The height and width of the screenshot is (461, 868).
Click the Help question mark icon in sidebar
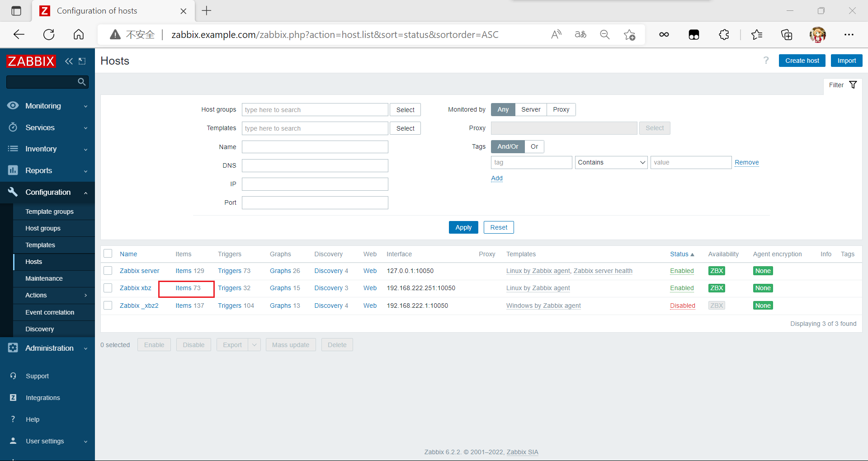pyautogui.click(x=13, y=419)
